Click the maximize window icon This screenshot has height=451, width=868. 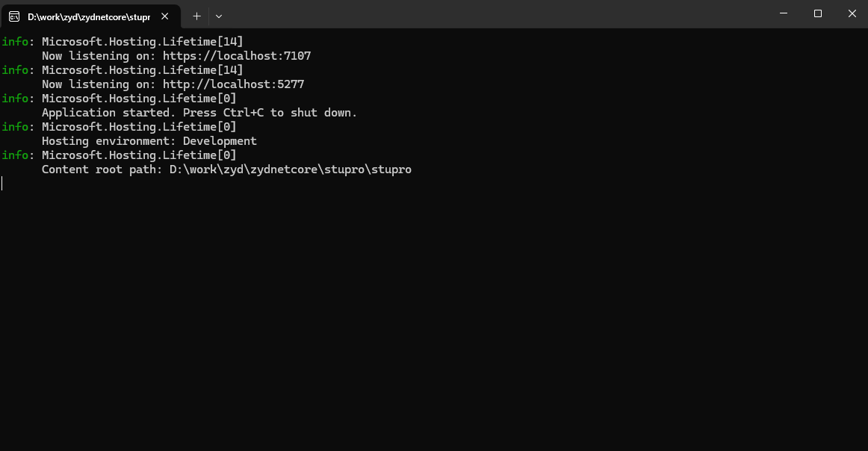pos(817,13)
